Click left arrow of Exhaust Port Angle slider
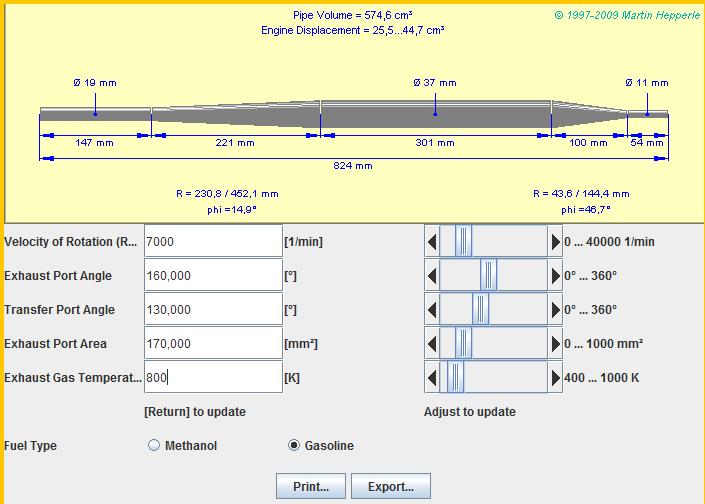This screenshot has height=504, width=705. pos(432,276)
